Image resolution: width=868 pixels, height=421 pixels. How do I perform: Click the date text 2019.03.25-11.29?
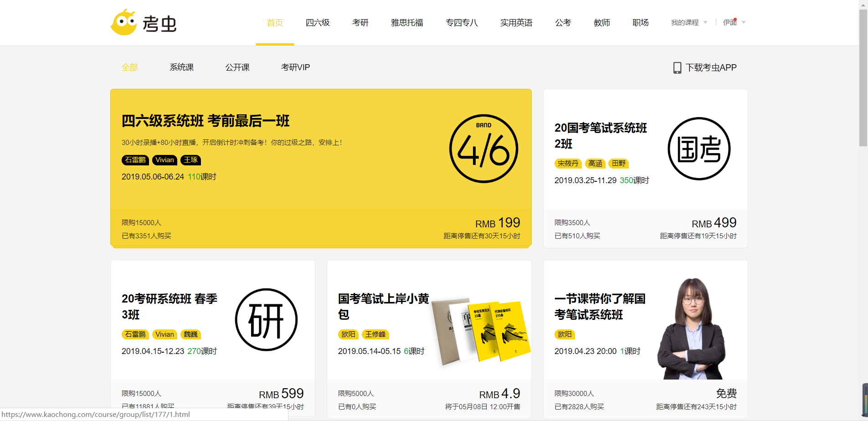[x=586, y=180]
